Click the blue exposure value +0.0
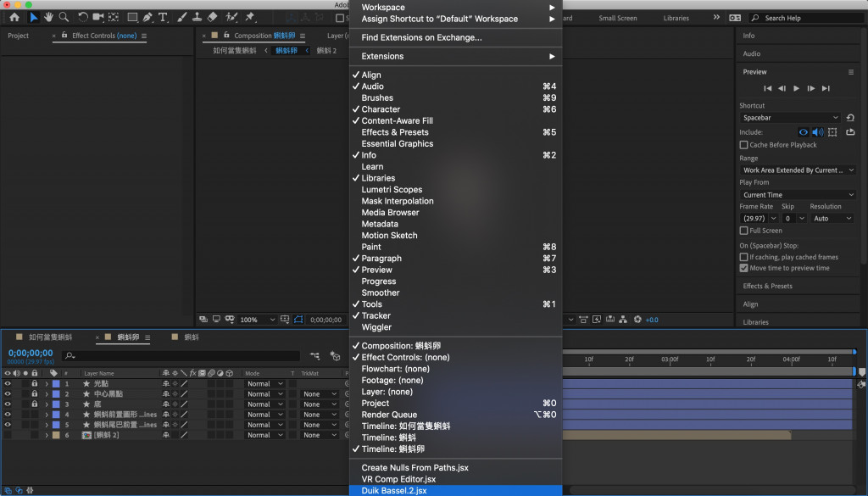868x496 pixels. point(652,320)
